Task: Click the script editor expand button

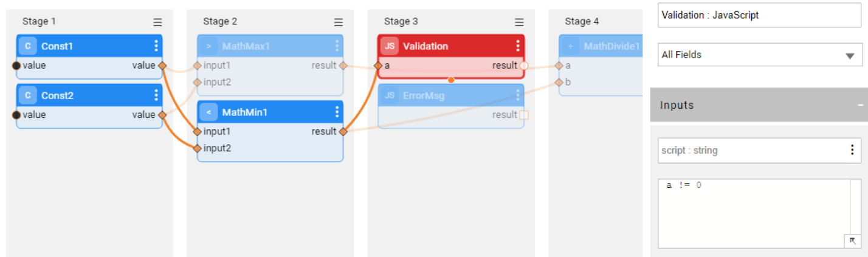Action: click(x=852, y=241)
